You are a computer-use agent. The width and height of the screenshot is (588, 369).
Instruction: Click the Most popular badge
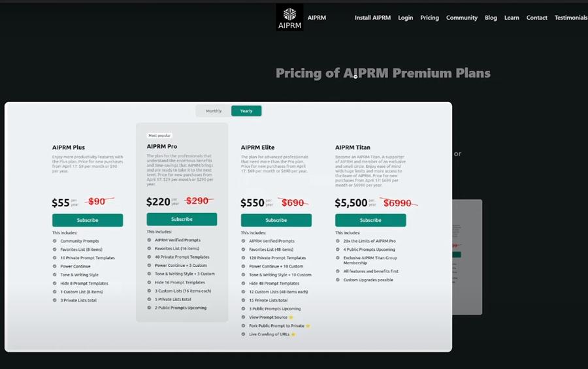point(159,136)
